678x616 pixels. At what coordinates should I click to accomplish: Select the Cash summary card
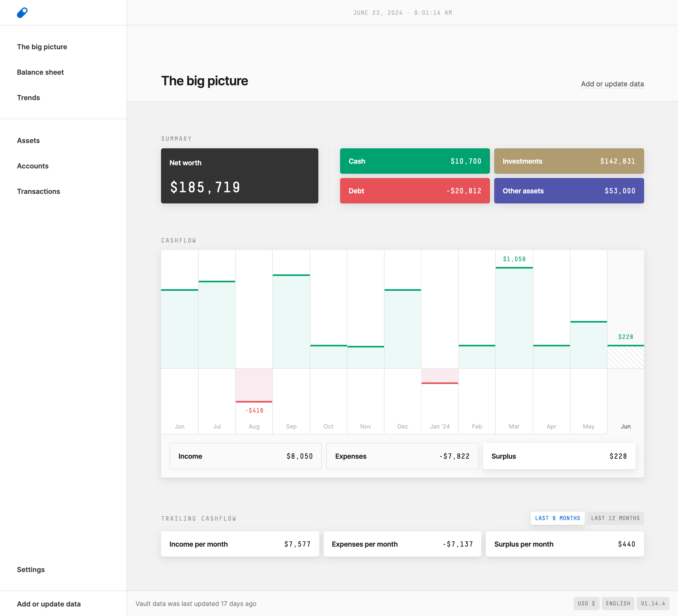coord(413,161)
